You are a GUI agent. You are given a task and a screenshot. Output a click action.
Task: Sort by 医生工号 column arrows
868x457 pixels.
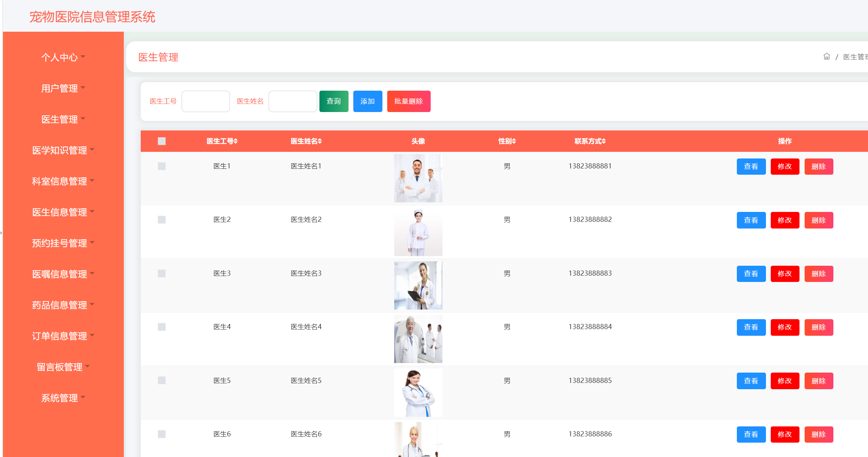pyautogui.click(x=236, y=141)
